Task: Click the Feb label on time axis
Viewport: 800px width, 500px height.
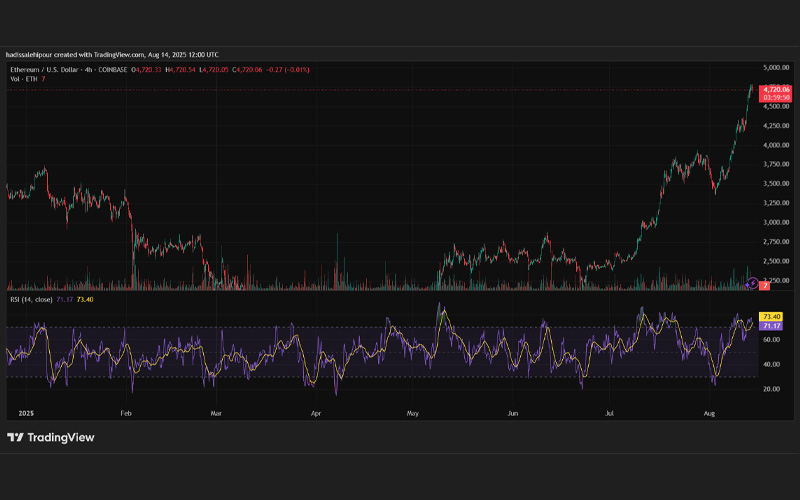Action: (126, 413)
